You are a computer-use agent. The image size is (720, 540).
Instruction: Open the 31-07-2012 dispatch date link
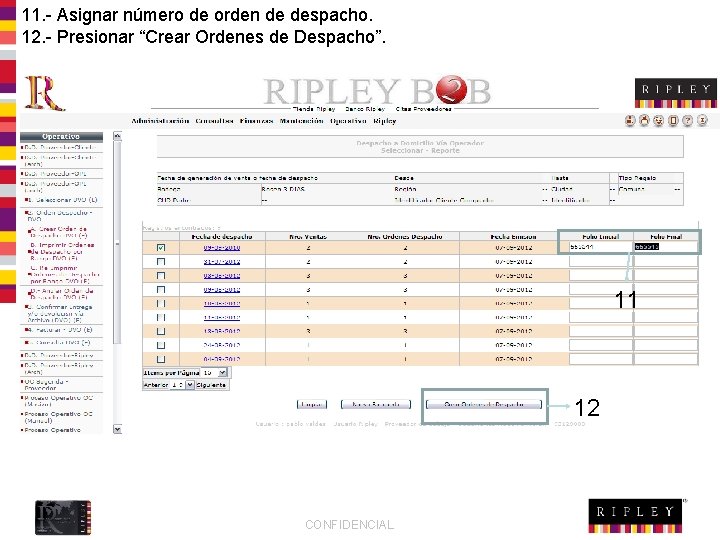222,262
